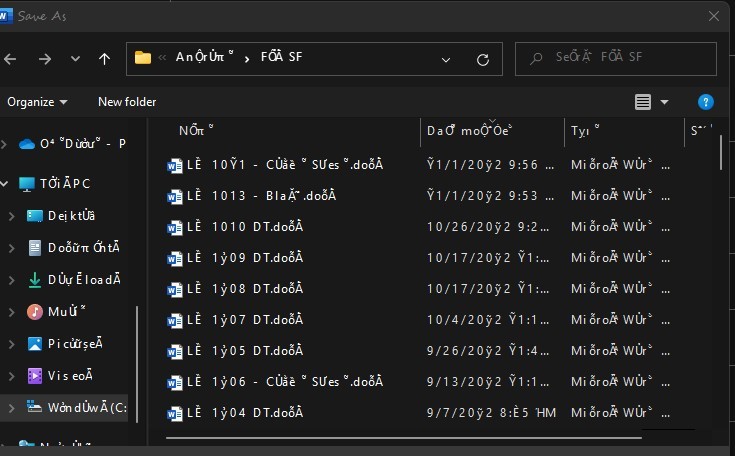Click the Forward navigation arrow
735x456 pixels.
[x=45, y=59]
